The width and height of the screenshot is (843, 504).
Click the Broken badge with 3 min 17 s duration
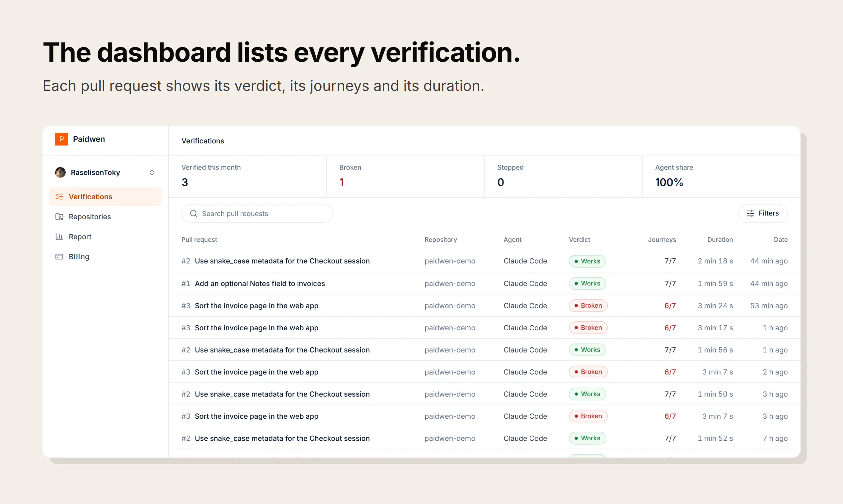(x=588, y=328)
